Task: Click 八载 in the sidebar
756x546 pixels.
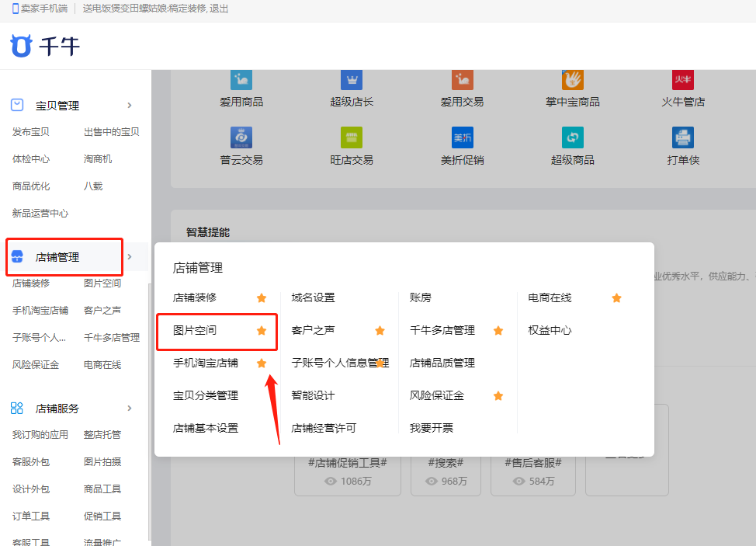Action: [x=93, y=186]
